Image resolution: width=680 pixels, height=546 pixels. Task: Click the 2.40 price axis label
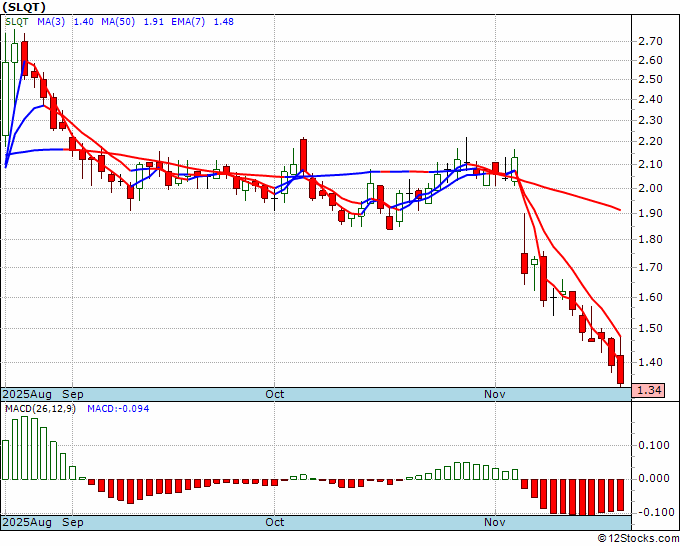651,99
